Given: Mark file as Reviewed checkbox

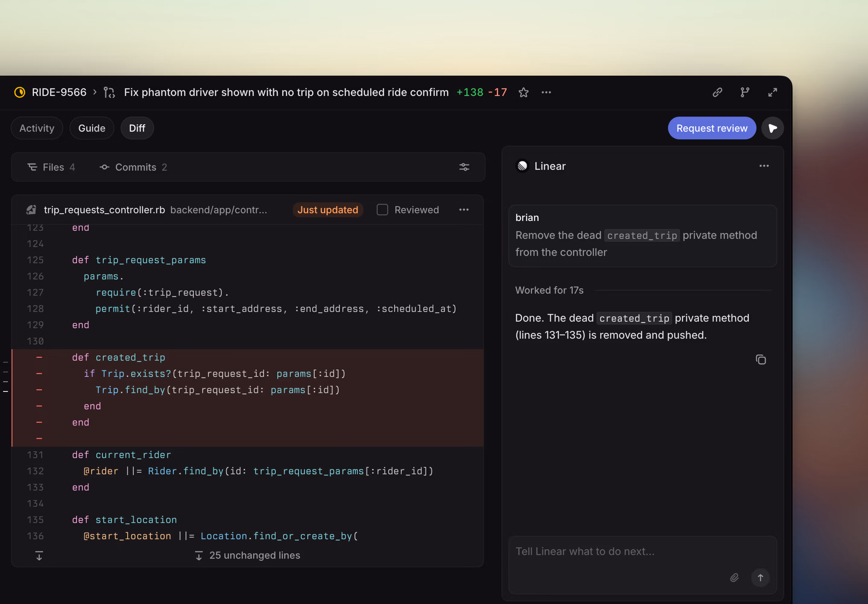Looking at the screenshot, I should [x=382, y=210].
